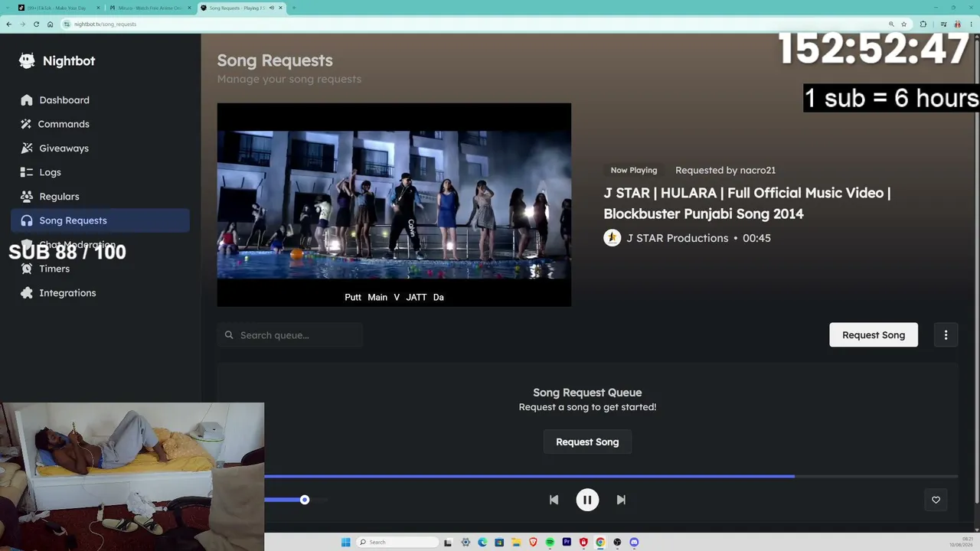Open File Explorer from the taskbar
Image resolution: width=980 pixels, height=551 pixels.
[516, 543]
